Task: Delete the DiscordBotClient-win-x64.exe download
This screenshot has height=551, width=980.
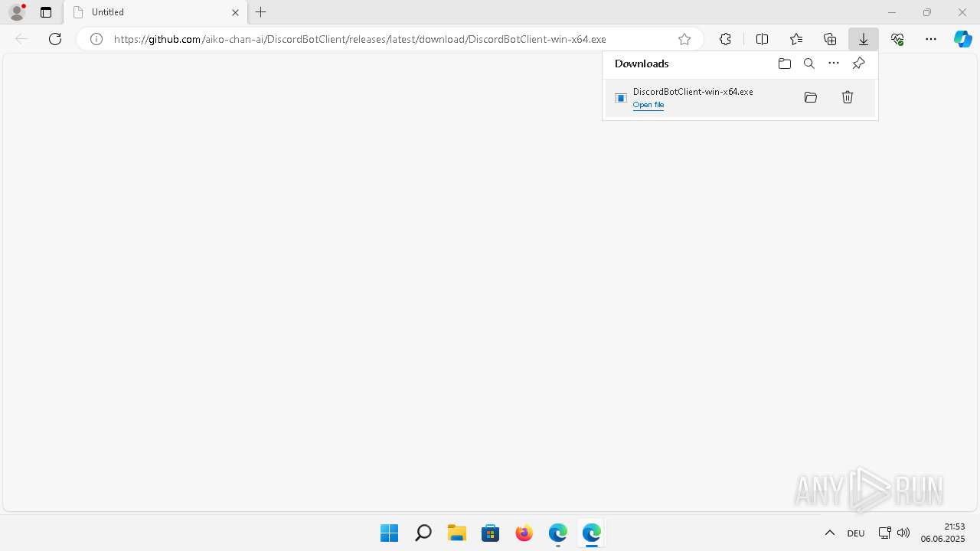Action: 848,97
